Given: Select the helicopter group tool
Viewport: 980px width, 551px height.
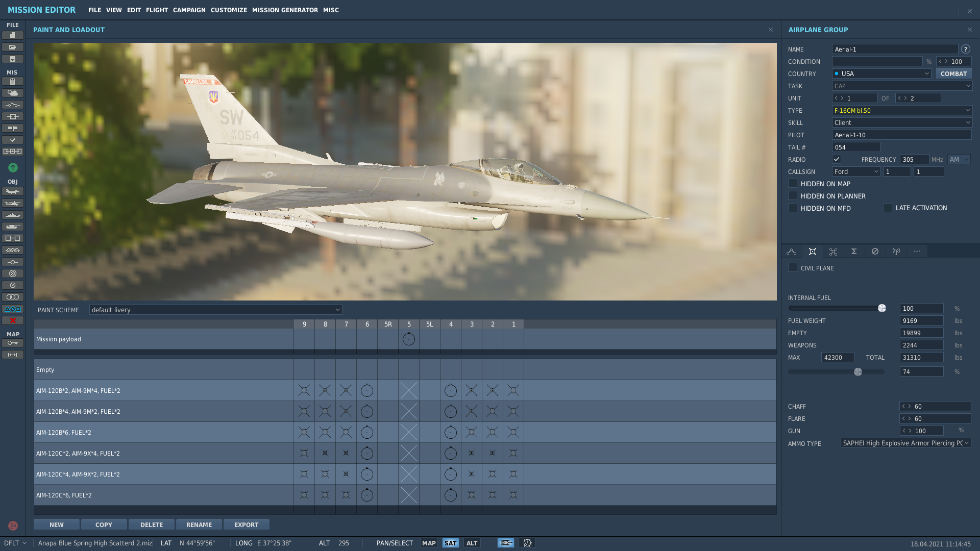Looking at the screenshot, I should point(13,203).
